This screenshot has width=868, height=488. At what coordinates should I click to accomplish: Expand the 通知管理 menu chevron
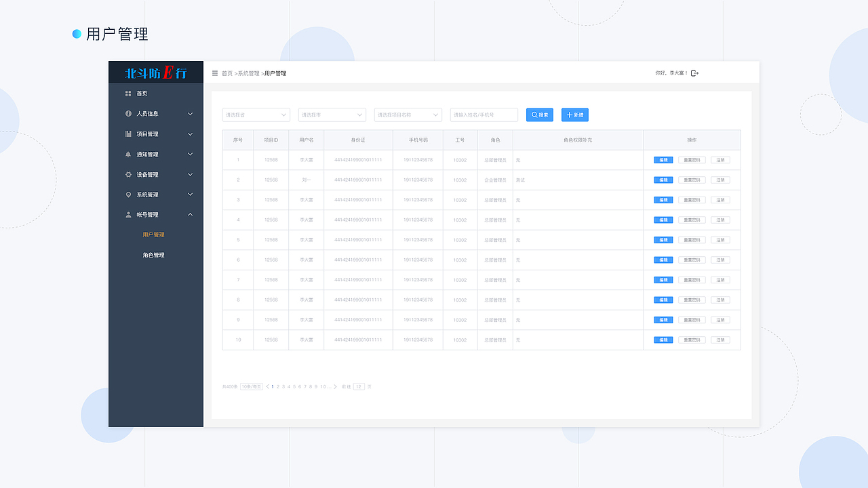pos(191,155)
